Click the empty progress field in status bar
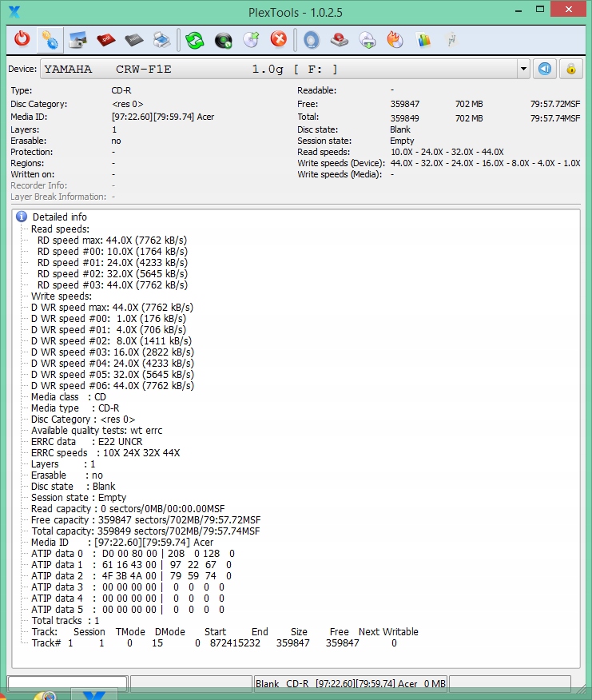 click(x=67, y=683)
